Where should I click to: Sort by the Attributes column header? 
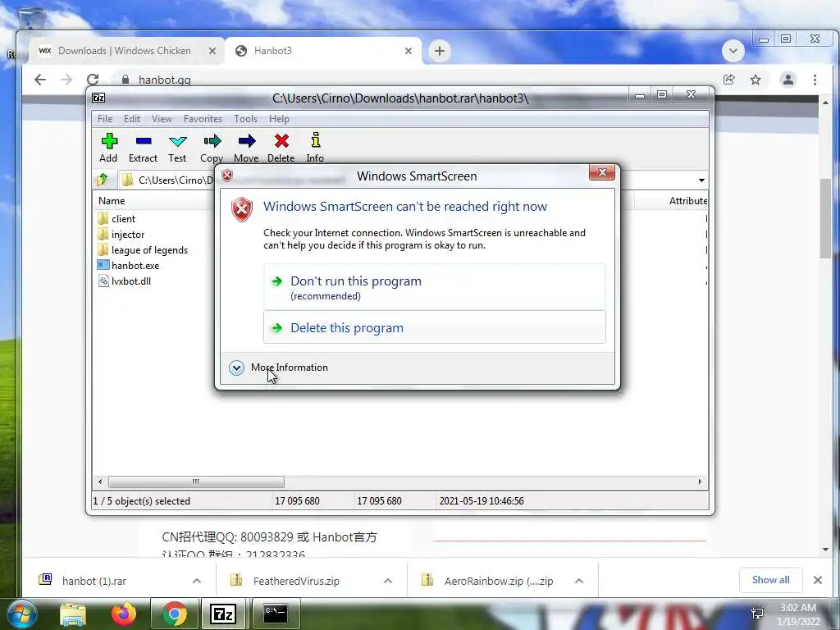point(688,201)
